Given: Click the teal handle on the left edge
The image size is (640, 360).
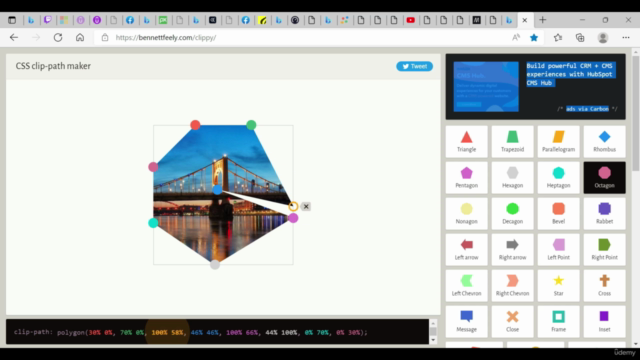Looking at the screenshot, I should [x=153, y=223].
